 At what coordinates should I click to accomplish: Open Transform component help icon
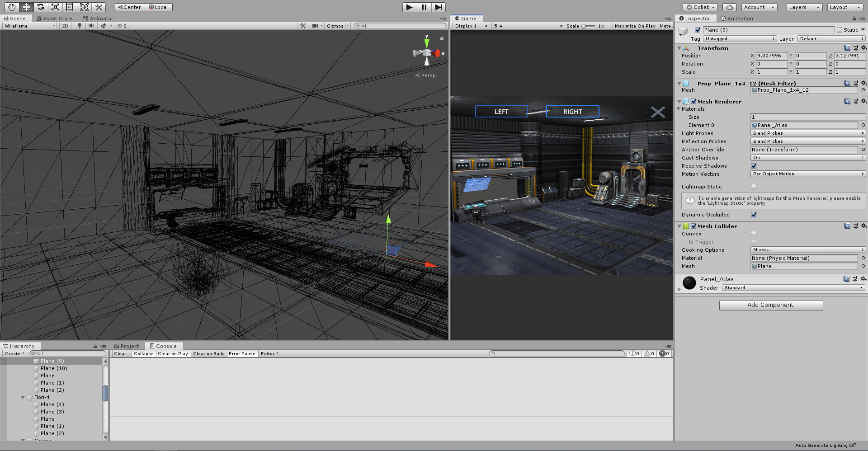[847, 48]
